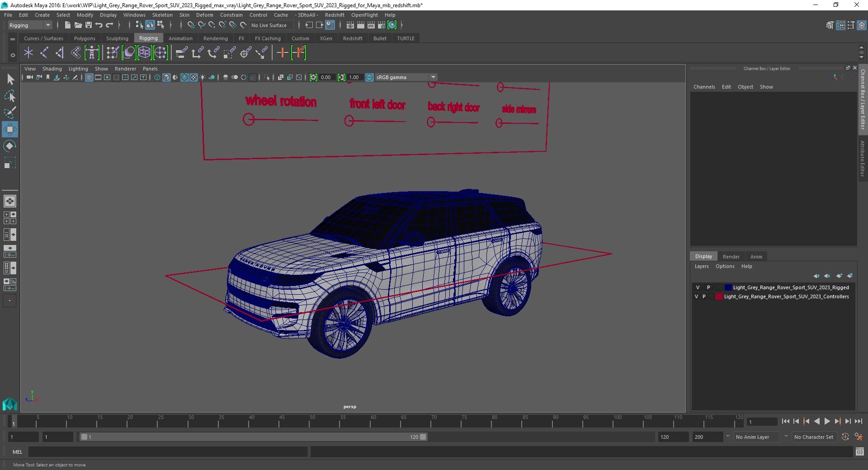Click the New Scene icon
Image resolution: width=868 pixels, height=470 pixels.
(67, 25)
